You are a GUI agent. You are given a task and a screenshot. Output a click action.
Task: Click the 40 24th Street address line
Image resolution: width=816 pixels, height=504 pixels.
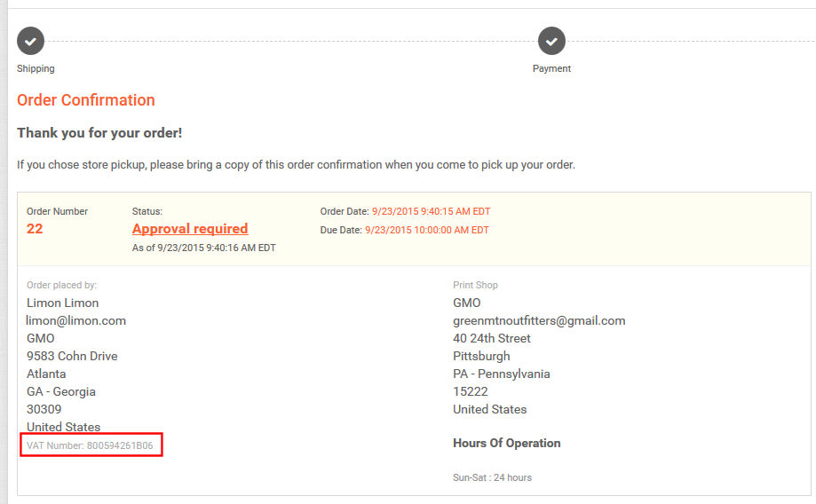492,338
